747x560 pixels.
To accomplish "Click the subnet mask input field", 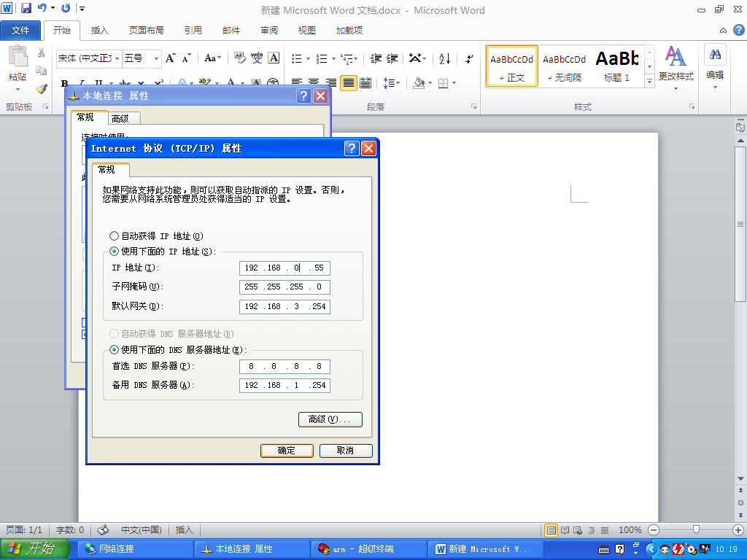I will click(x=285, y=287).
